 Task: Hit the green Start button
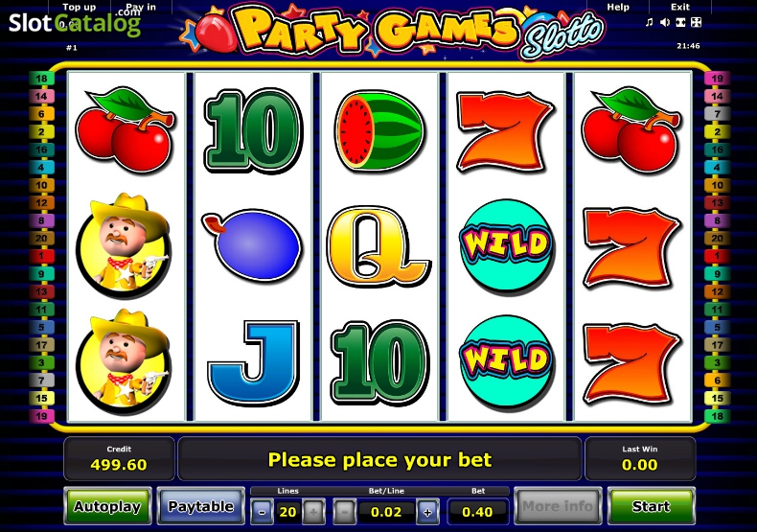pyautogui.click(x=651, y=506)
